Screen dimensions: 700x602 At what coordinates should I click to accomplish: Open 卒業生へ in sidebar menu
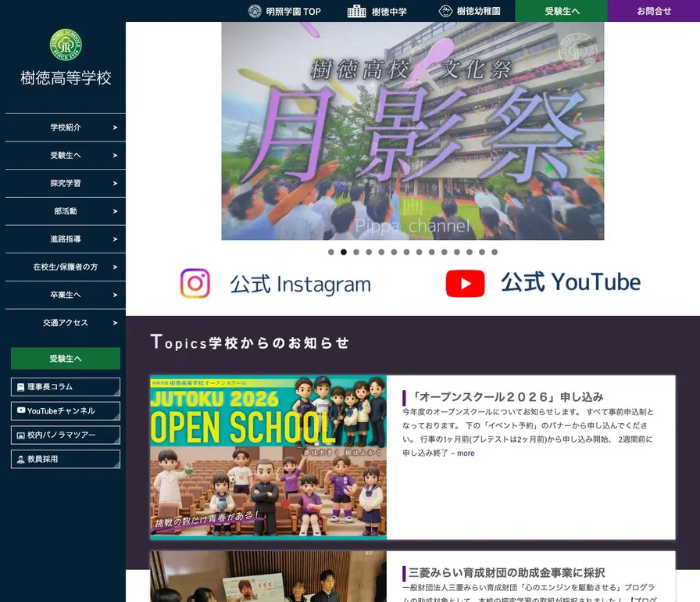point(66,295)
